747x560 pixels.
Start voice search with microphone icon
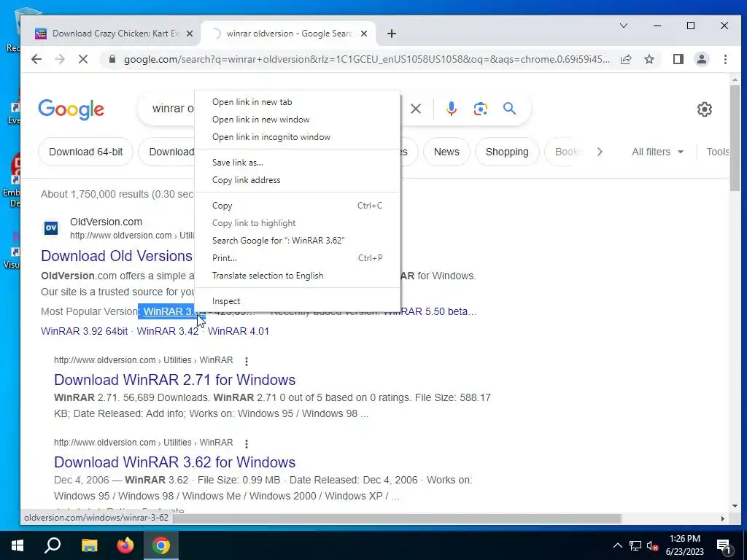click(x=451, y=109)
